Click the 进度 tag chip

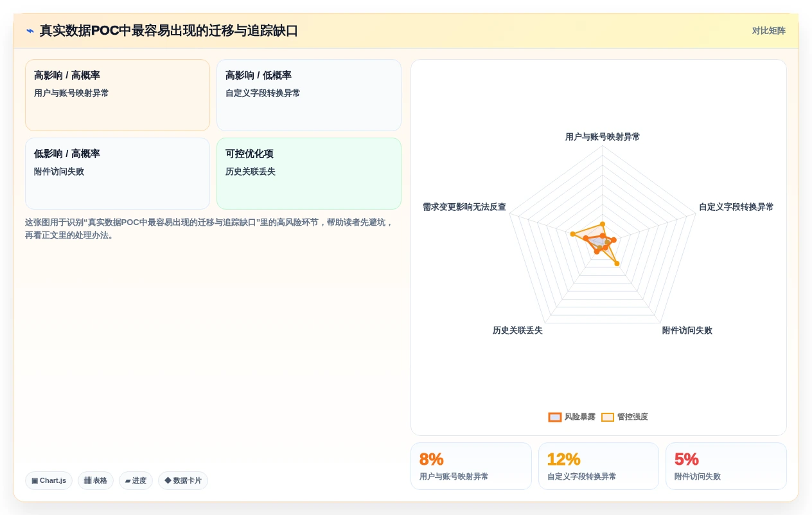(x=136, y=480)
